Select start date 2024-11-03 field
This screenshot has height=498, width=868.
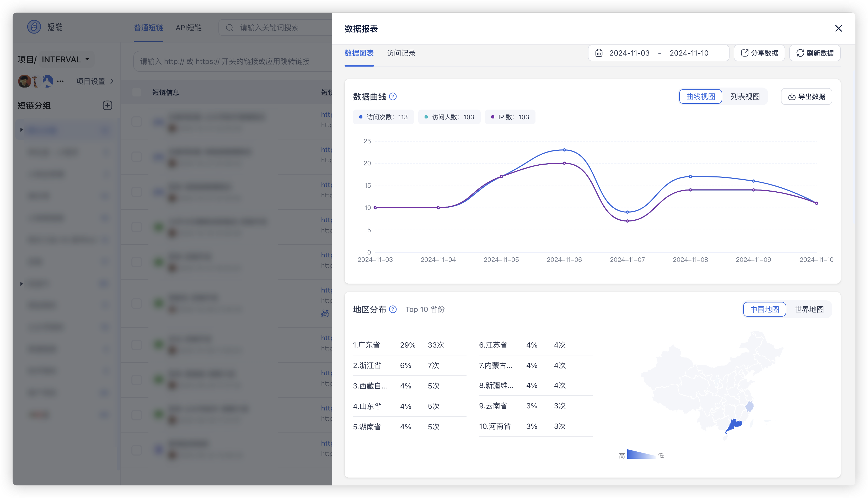[x=629, y=53]
